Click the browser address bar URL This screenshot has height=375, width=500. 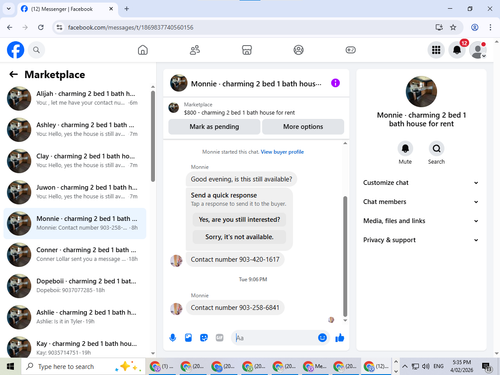(x=130, y=27)
